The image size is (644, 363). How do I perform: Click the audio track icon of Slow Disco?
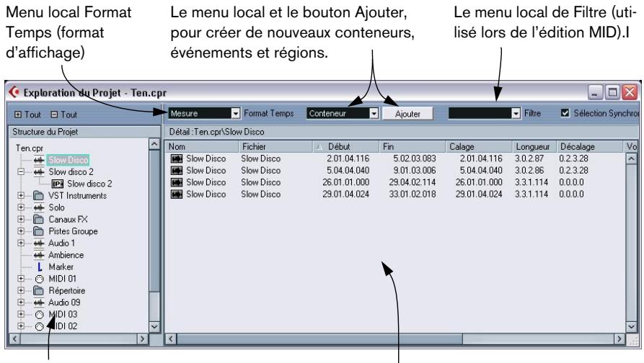pyautogui.click(x=39, y=160)
